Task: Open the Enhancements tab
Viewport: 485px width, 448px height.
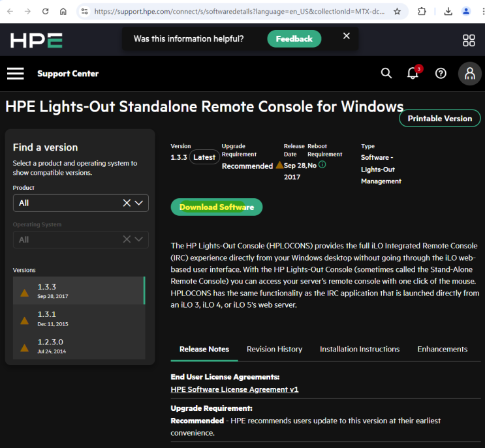Action: (x=443, y=349)
